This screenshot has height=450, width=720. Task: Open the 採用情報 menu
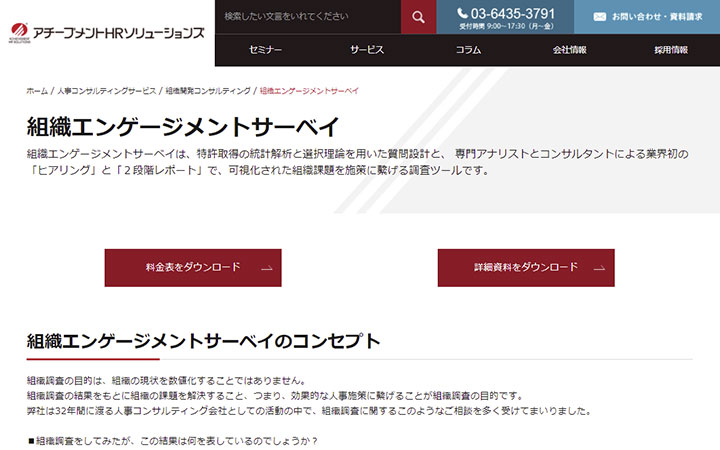coord(671,50)
